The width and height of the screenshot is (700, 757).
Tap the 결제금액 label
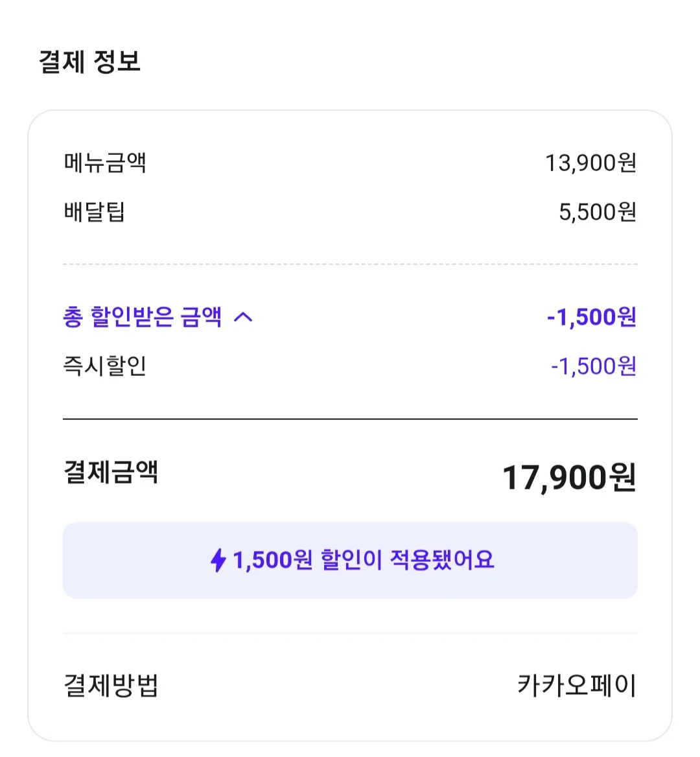[x=111, y=472]
